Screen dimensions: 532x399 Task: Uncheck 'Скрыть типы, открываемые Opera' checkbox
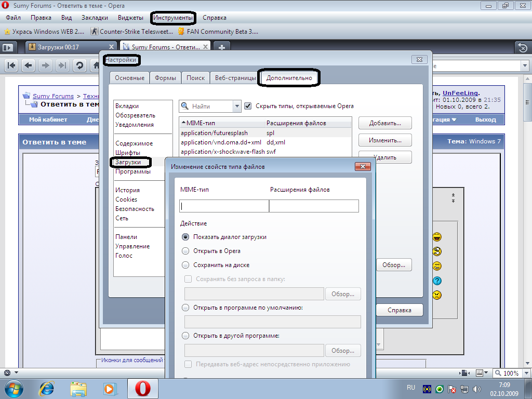click(x=248, y=106)
